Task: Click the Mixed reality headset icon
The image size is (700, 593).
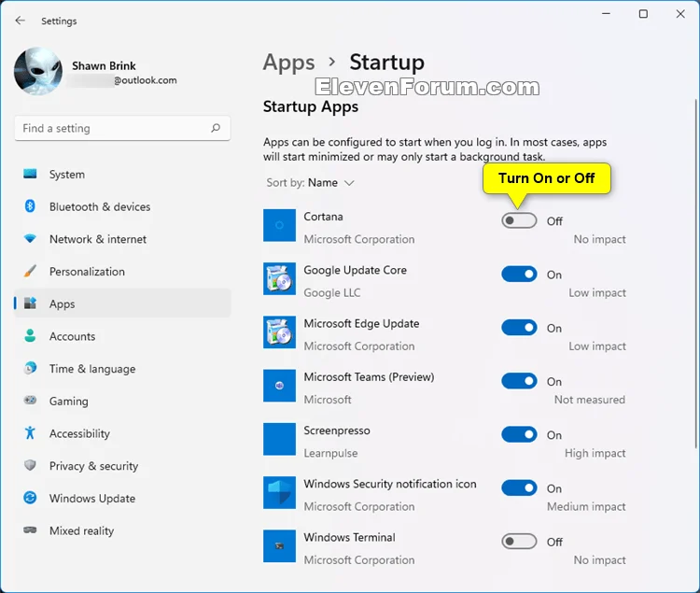Action: pos(30,530)
